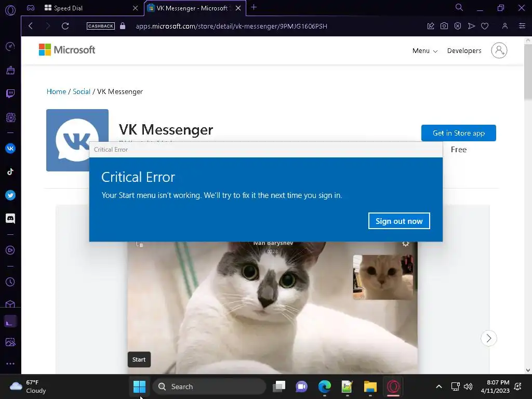
Task: Open File Explorer from taskbar
Action: pos(370,387)
